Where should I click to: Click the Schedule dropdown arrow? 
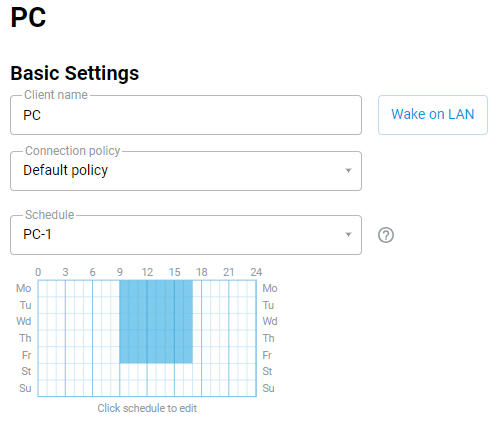[x=348, y=235]
